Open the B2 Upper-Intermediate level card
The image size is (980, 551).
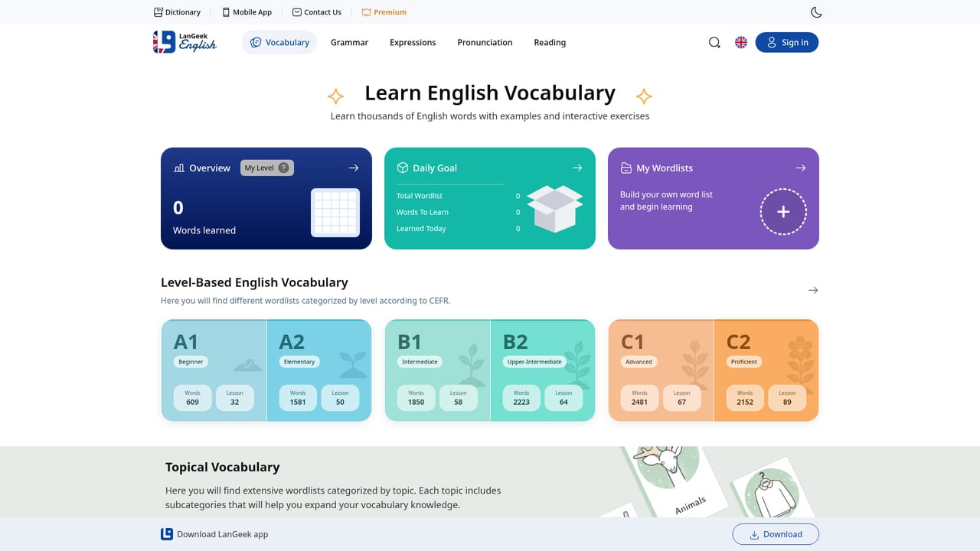[543, 370]
